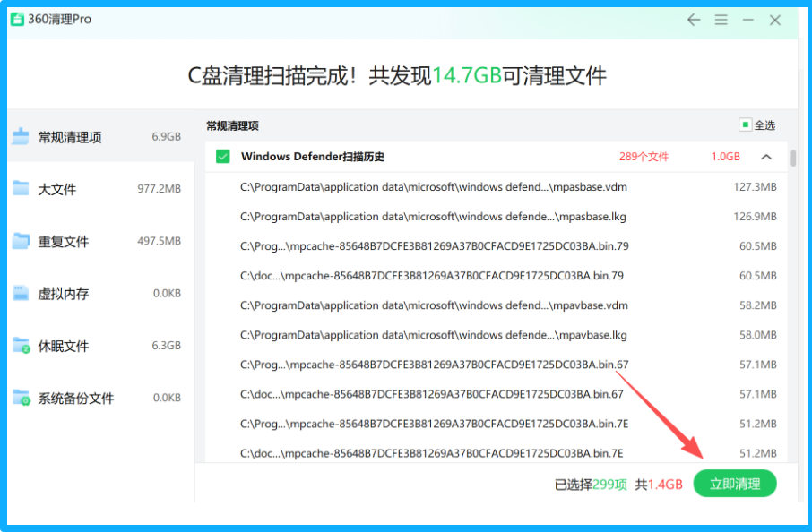Click the 已选择299项 summary text

(591, 485)
